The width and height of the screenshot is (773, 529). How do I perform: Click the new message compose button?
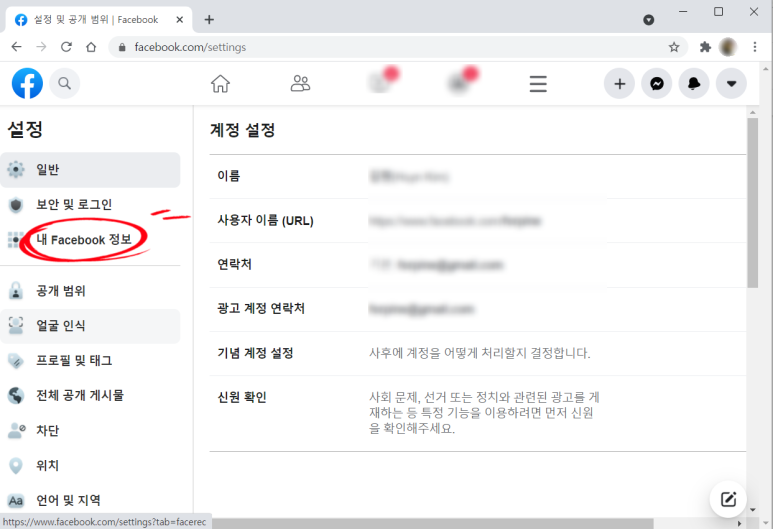(x=728, y=499)
